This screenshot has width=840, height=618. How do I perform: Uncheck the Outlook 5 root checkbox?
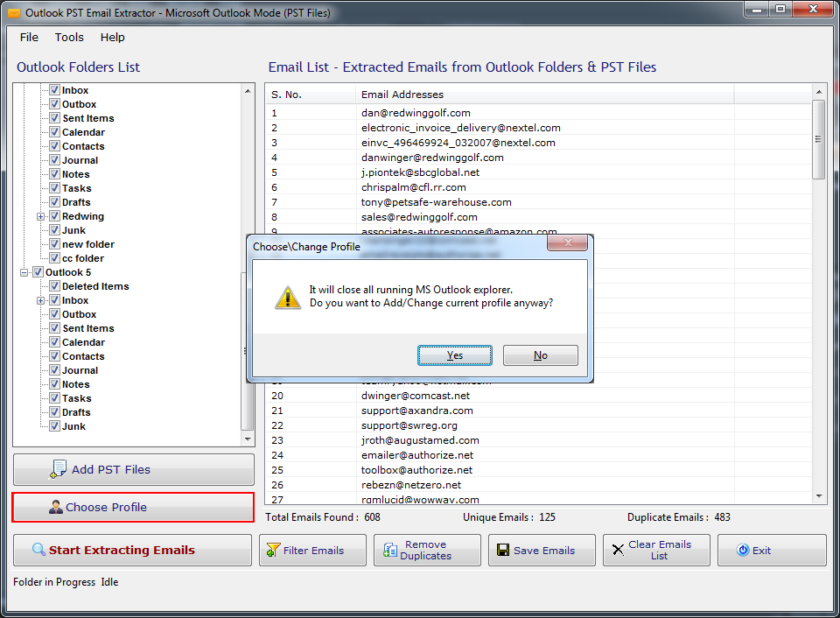click(38, 271)
